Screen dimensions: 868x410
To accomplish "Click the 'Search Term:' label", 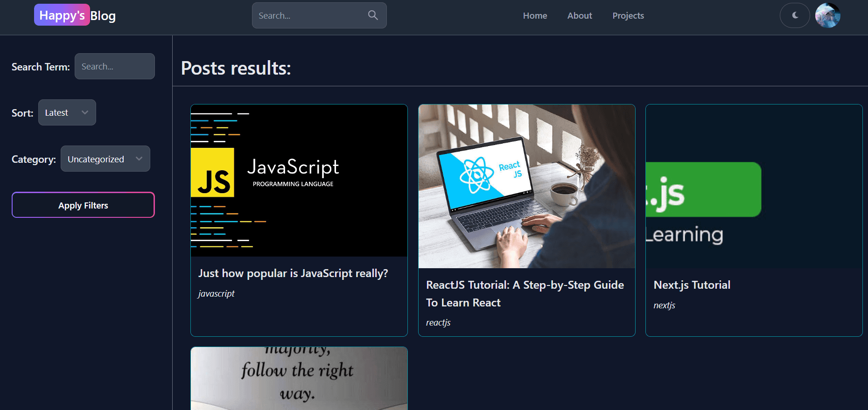I will [x=41, y=67].
